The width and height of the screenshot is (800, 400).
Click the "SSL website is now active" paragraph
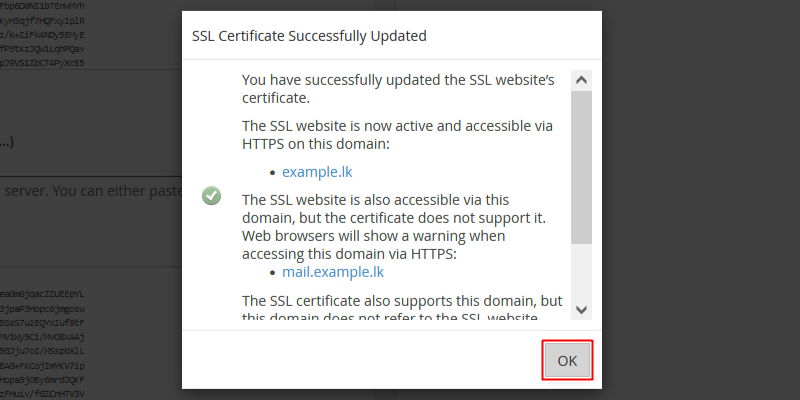[x=397, y=135]
